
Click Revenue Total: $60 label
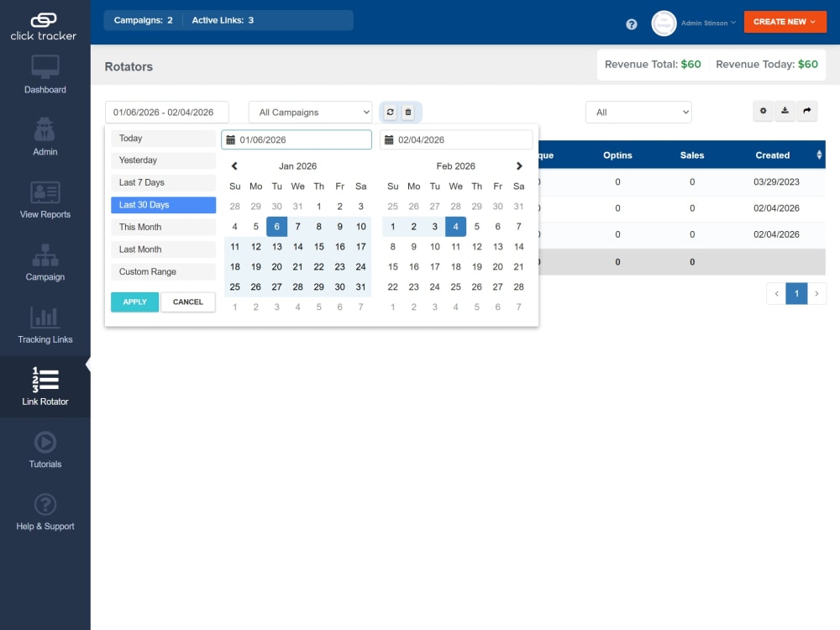click(653, 65)
